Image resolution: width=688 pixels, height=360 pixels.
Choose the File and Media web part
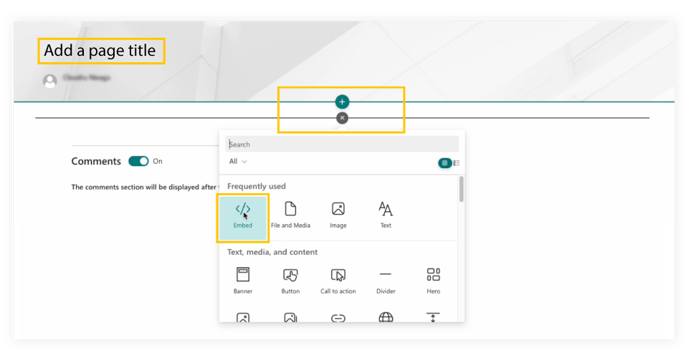point(290,215)
